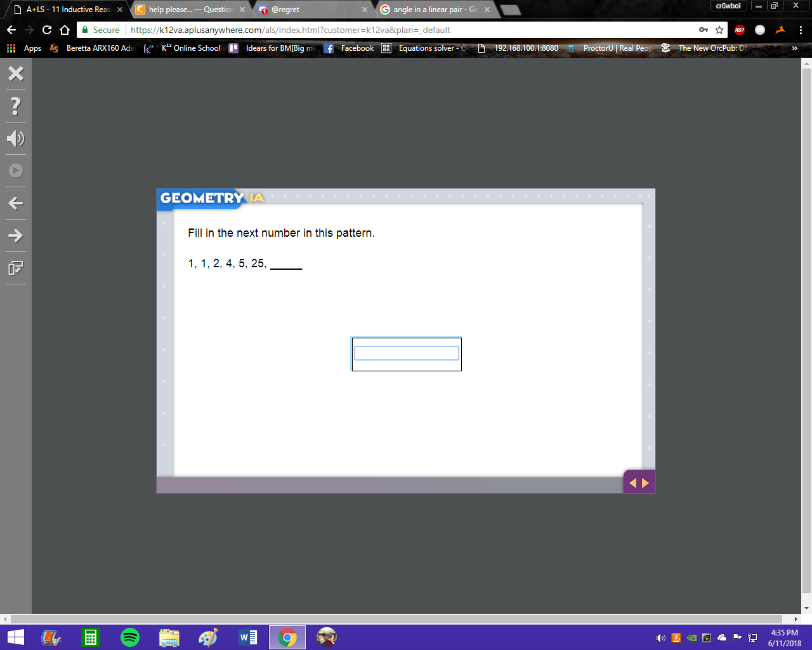Bookmark this page with the star icon
The width and height of the screenshot is (812, 650).
coord(719,30)
